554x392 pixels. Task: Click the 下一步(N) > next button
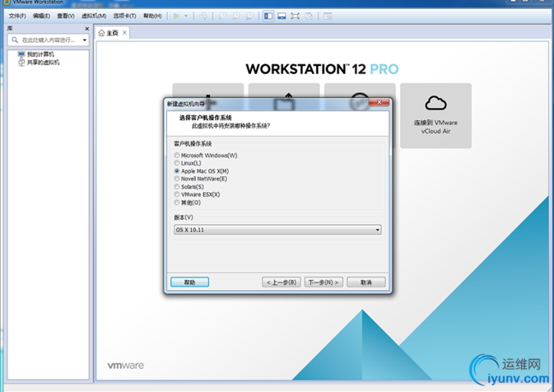pos(324,282)
